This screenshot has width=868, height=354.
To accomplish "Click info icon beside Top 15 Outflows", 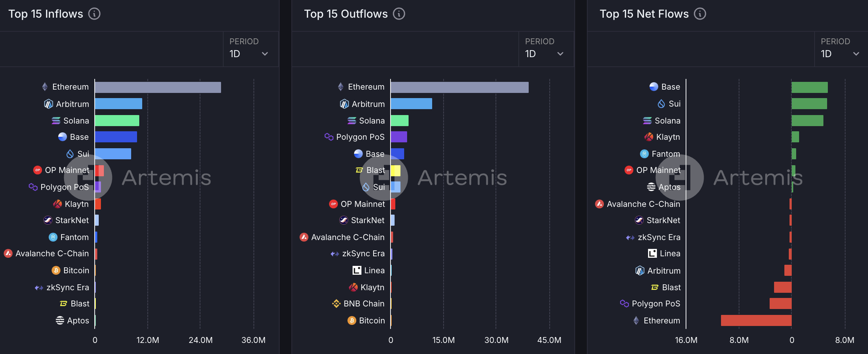I will click(399, 14).
